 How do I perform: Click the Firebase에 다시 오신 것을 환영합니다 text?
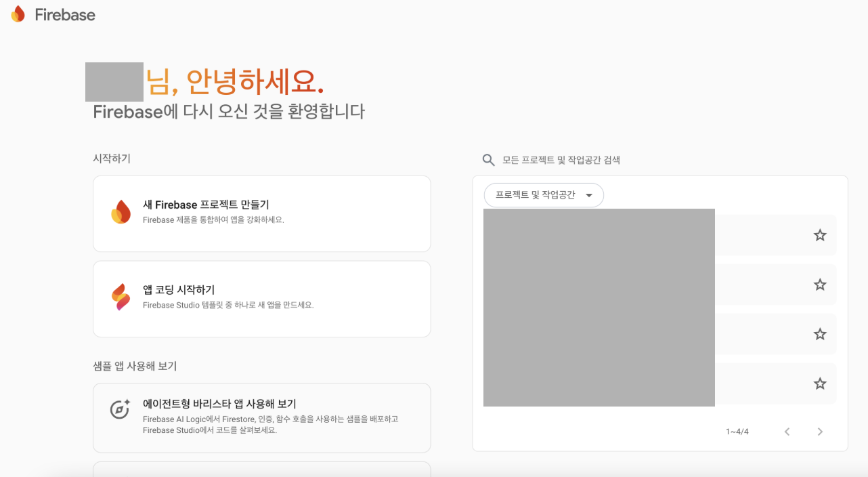[x=229, y=112]
